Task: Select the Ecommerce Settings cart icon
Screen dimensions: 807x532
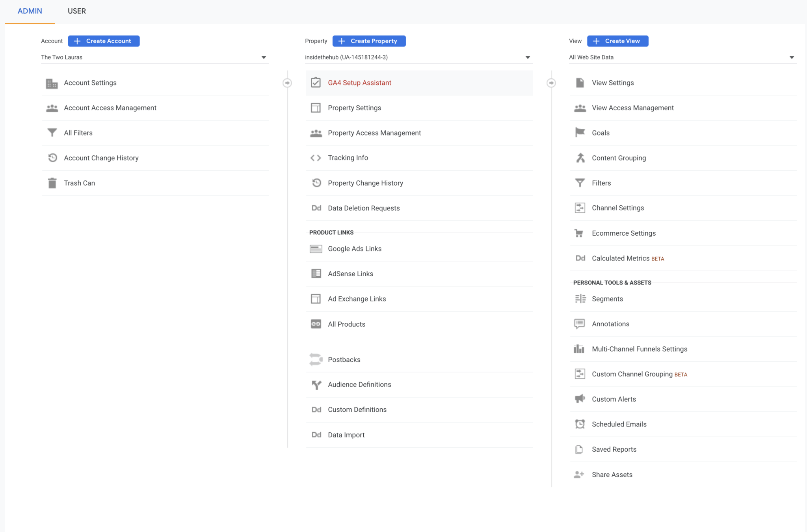Action: pyautogui.click(x=580, y=233)
